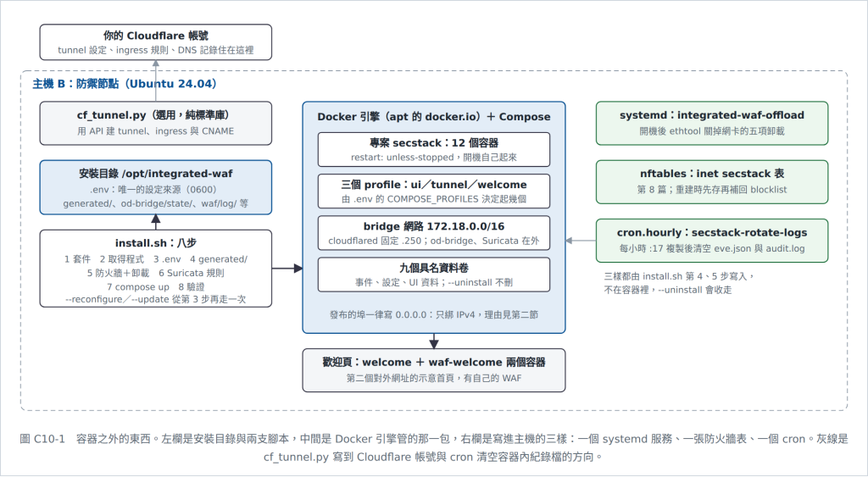868x477 pixels.
Task: Click the line '事件、設定、UI 資料；--uninstall 不刪'
Action: pyautogui.click(x=434, y=283)
